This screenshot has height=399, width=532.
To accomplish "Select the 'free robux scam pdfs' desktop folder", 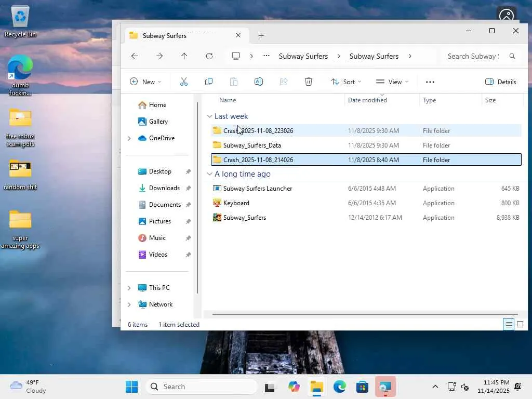I will 20,128.
